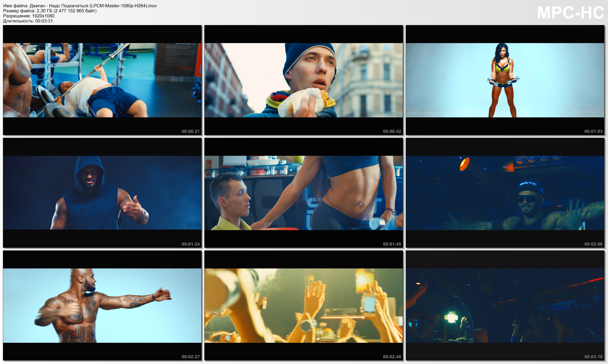Select the frame of man in cap and sunglasses
Screen dimensions: 608x364
[505, 193]
